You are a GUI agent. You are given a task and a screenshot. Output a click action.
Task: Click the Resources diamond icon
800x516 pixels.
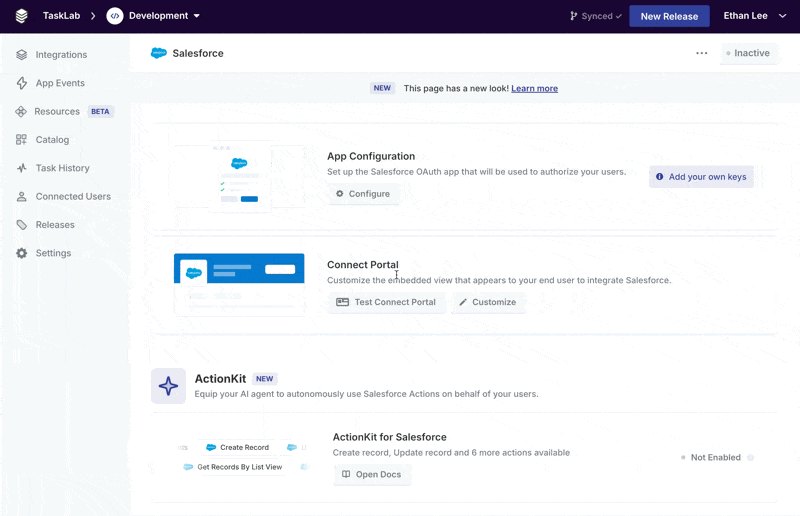[x=21, y=111]
